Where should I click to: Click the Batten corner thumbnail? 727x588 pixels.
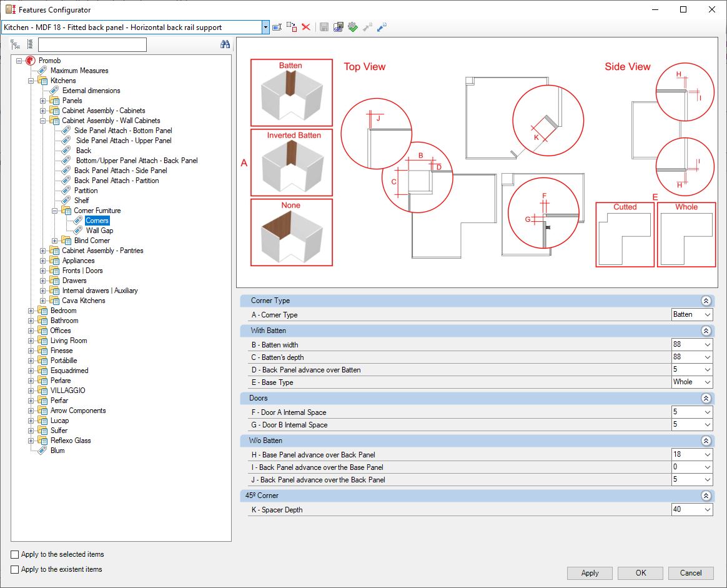coord(292,92)
